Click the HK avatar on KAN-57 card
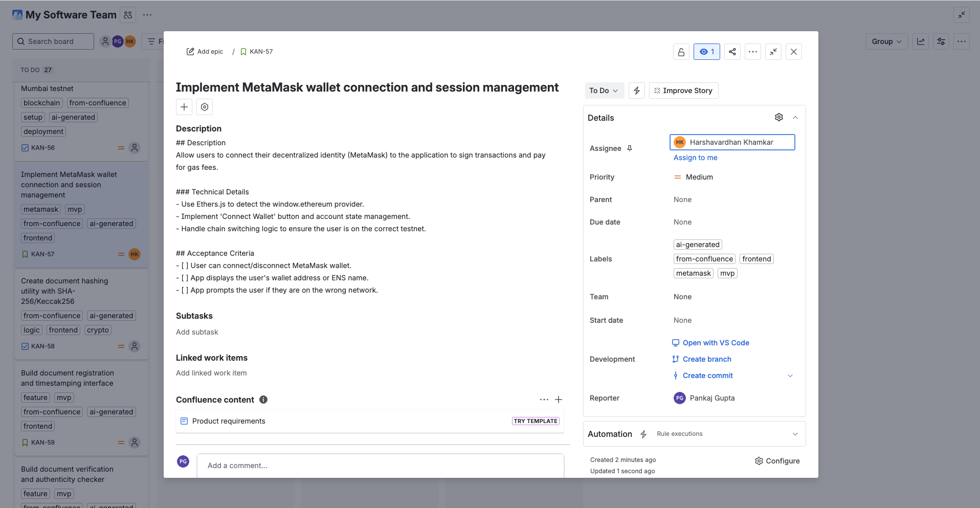This screenshot has height=508, width=980. tap(135, 254)
